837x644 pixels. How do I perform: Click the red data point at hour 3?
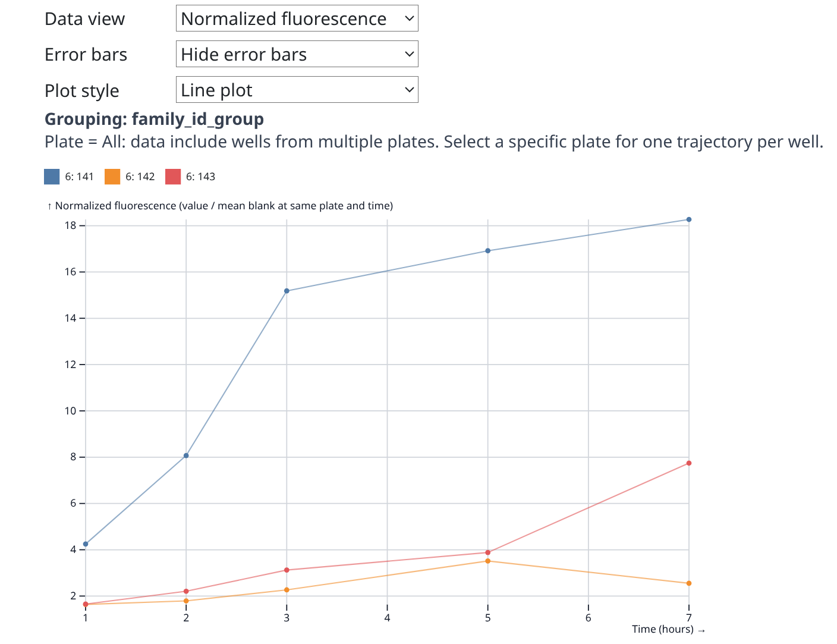287,570
